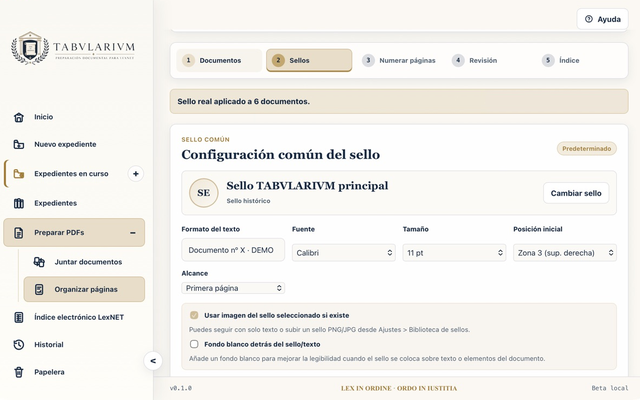Click the Sello real aplicado notification
The image size is (640, 400).
point(399,102)
